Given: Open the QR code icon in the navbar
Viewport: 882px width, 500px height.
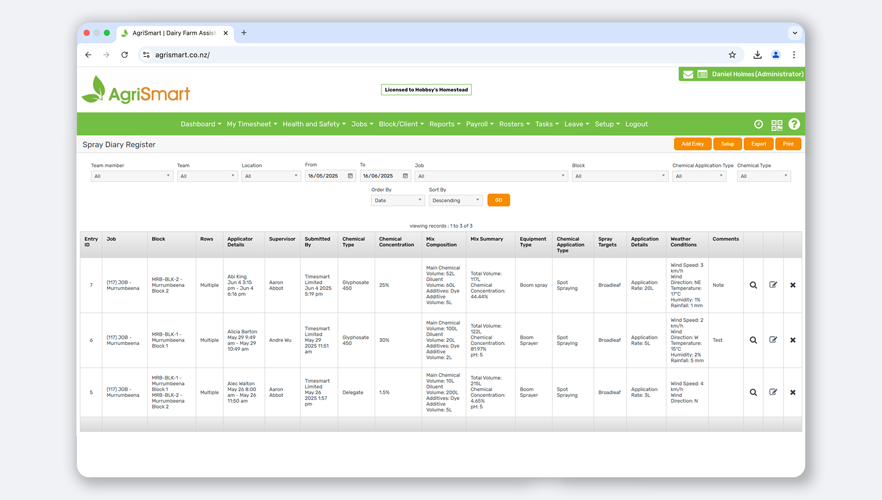Looking at the screenshot, I should click(x=777, y=125).
